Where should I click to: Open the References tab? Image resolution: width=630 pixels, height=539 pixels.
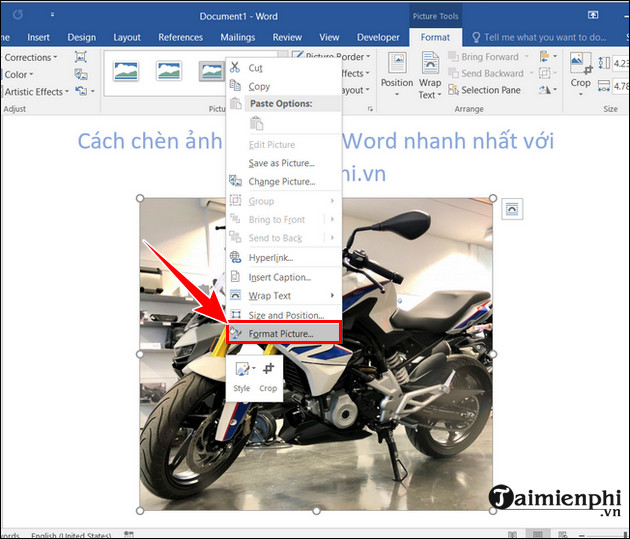click(x=180, y=37)
